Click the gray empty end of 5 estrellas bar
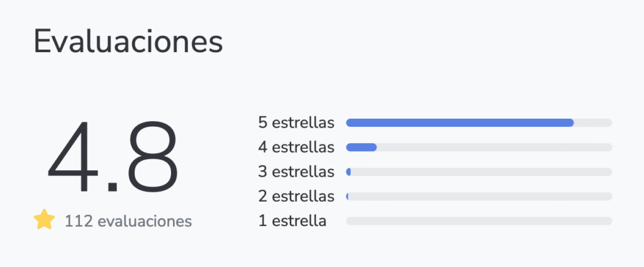The width and height of the screenshot is (644, 267). tap(593, 123)
